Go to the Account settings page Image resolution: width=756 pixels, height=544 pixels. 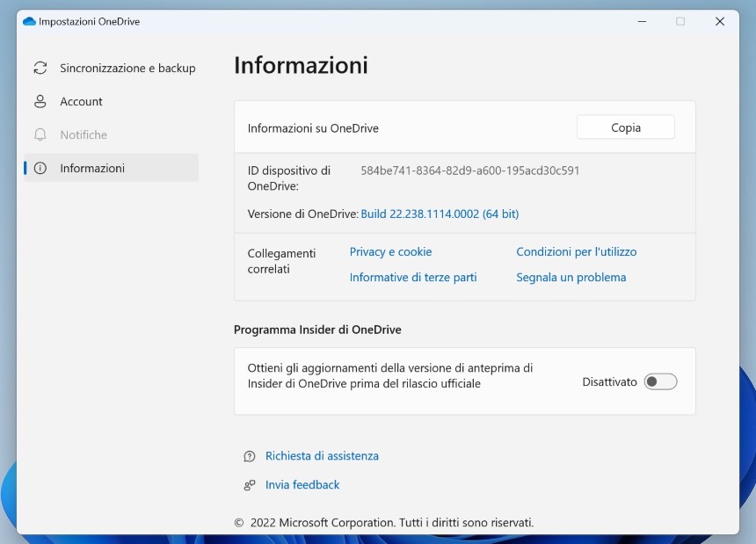point(112,101)
